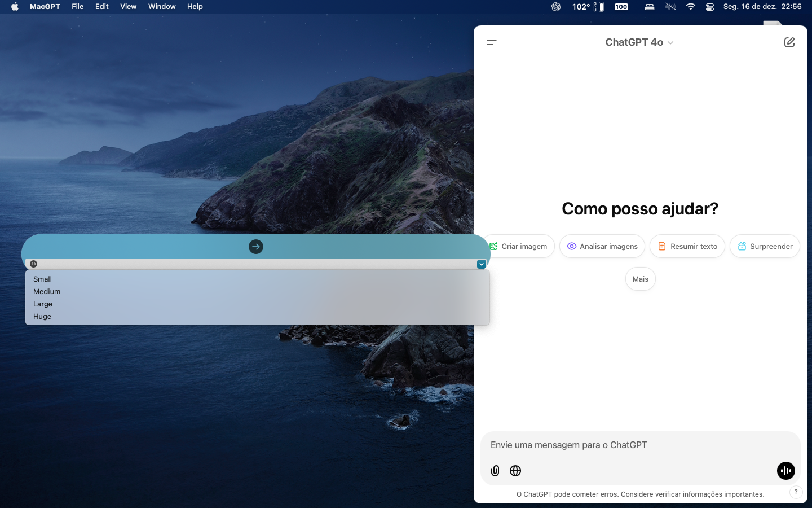Click the resize arrows icon in the gray bar
The width and height of the screenshot is (812, 508).
pyautogui.click(x=34, y=264)
